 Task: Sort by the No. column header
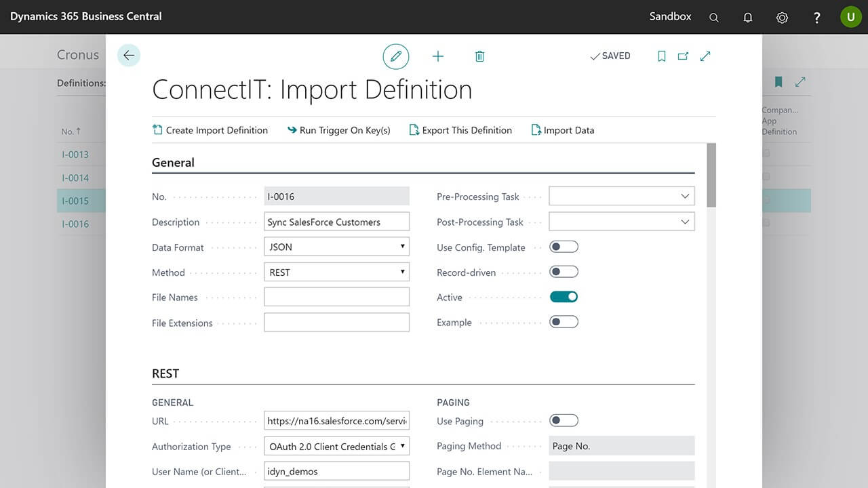[x=71, y=131]
